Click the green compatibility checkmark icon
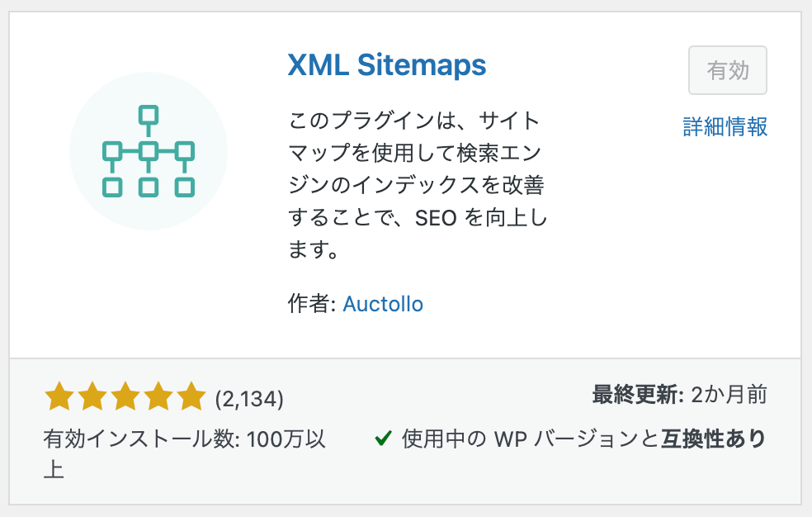 coord(383,439)
